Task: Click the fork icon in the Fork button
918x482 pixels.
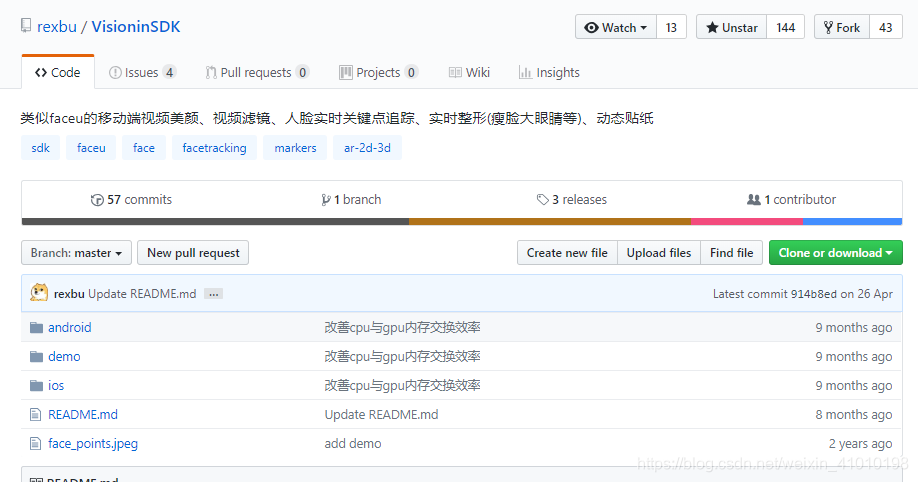Action: tap(828, 28)
